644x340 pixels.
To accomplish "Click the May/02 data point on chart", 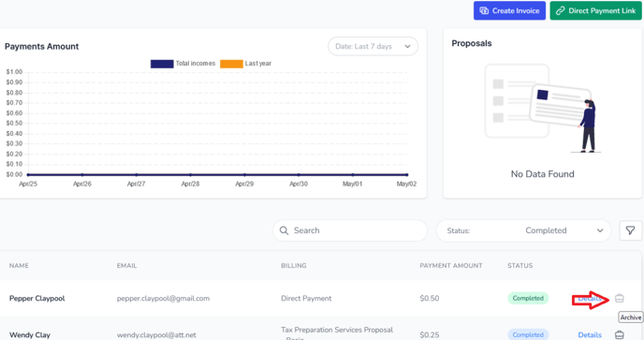I will click(406, 175).
